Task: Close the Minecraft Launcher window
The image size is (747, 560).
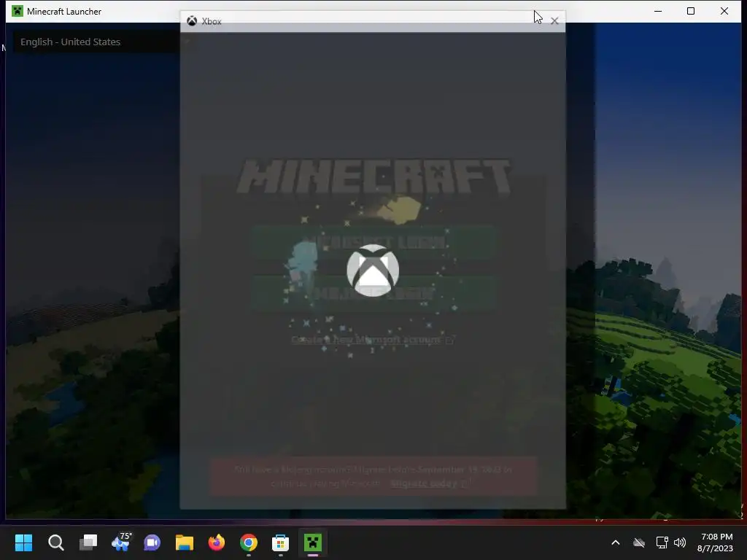Action: pos(724,11)
